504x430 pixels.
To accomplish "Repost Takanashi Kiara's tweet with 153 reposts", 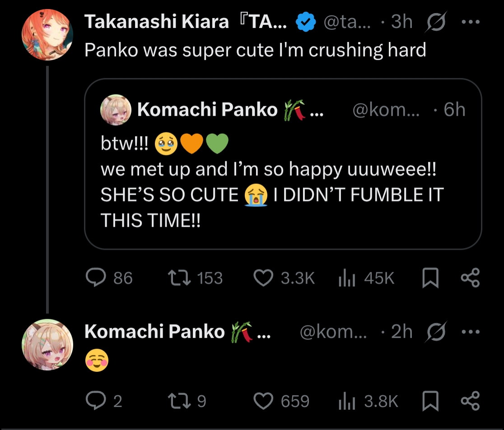I will click(196, 278).
